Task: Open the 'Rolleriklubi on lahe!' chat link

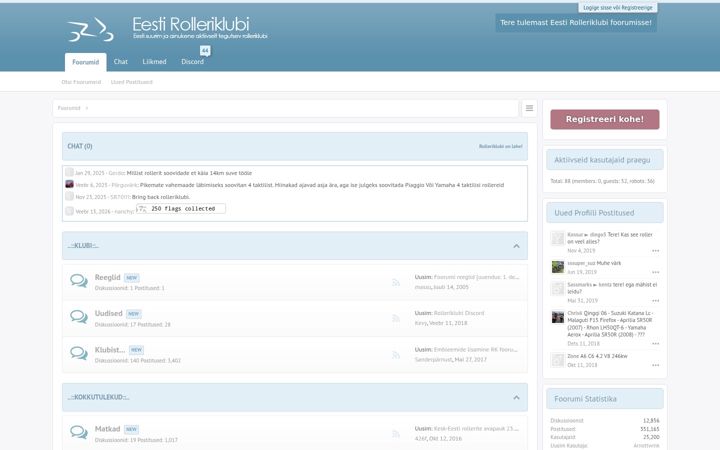Action: pos(501,146)
